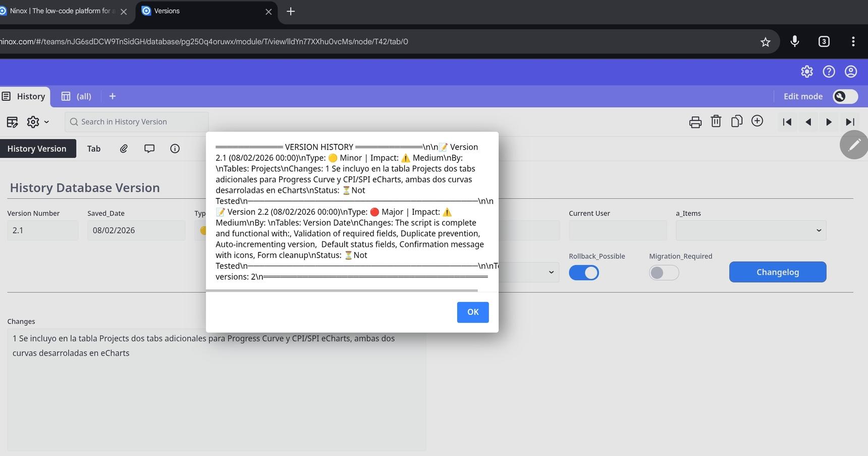
Task: Toggle the Edit mode switch
Action: [x=845, y=96]
